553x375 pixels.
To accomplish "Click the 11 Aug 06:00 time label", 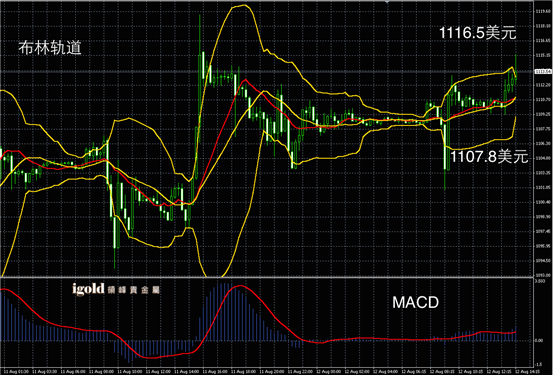I will pos(73,371).
